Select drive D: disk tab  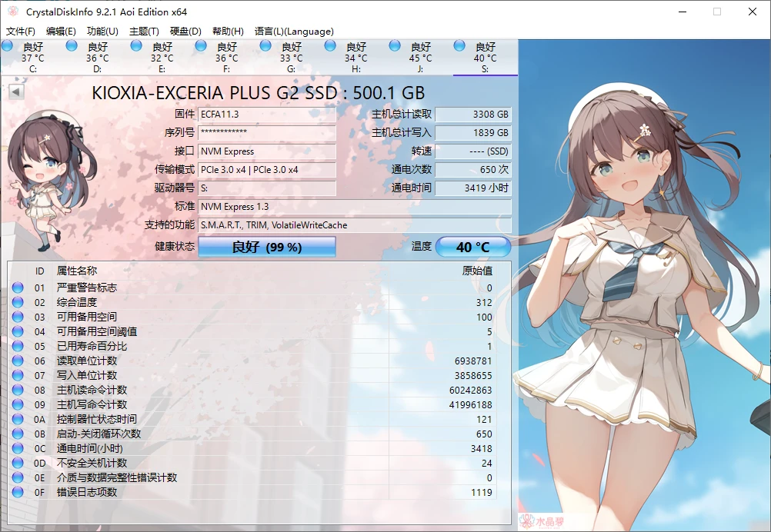[x=98, y=58]
